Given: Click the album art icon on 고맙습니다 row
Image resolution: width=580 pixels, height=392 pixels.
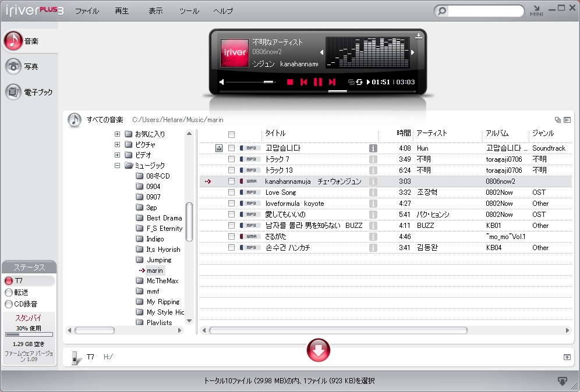Looking at the screenshot, I should pyautogui.click(x=219, y=148).
